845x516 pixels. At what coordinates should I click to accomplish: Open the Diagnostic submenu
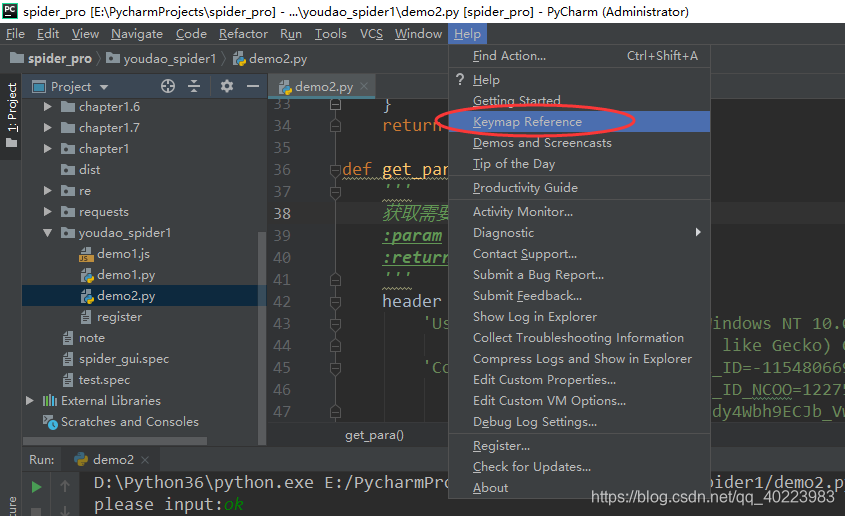579,233
